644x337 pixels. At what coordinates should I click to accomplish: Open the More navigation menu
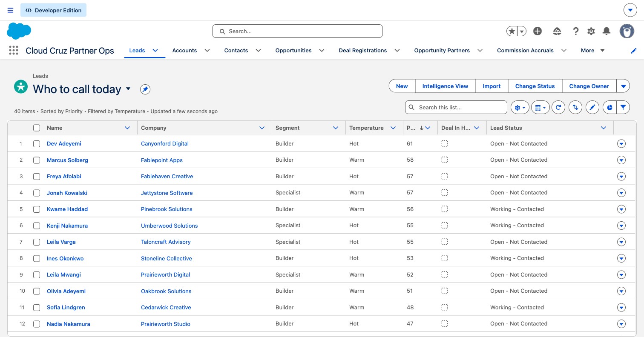[593, 50]
